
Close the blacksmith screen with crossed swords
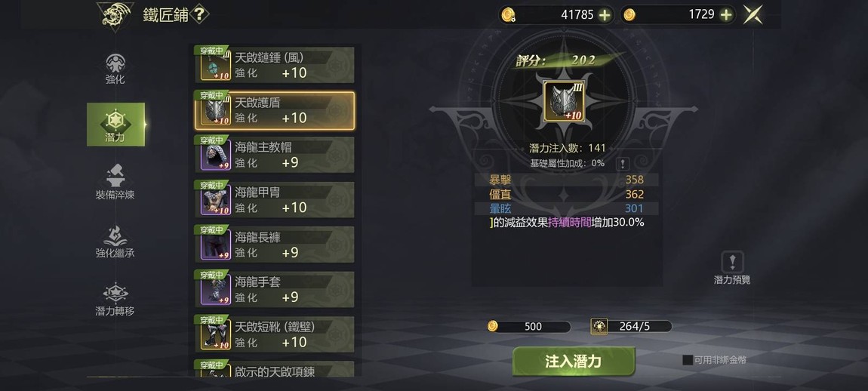tap(753, 15)
